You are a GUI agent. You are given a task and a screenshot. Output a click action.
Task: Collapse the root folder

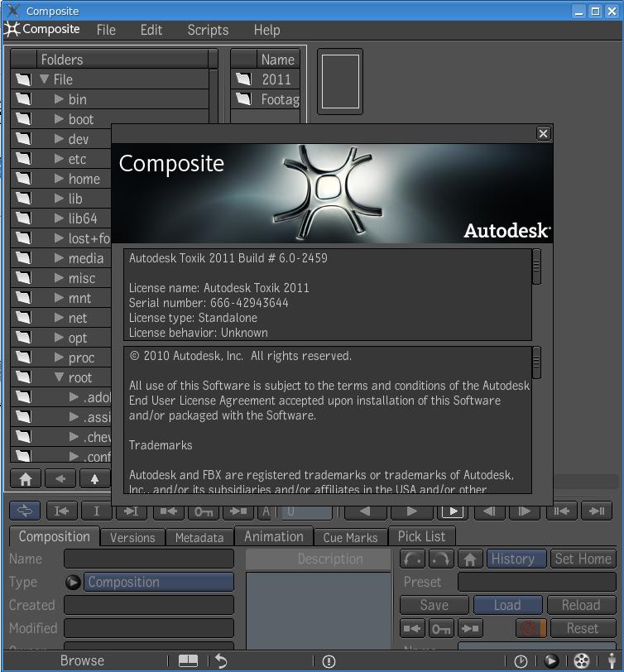click(59, 377)
